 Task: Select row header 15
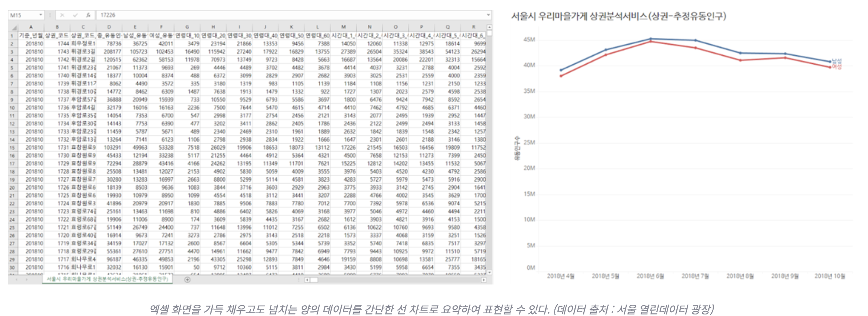click(12, 148)
